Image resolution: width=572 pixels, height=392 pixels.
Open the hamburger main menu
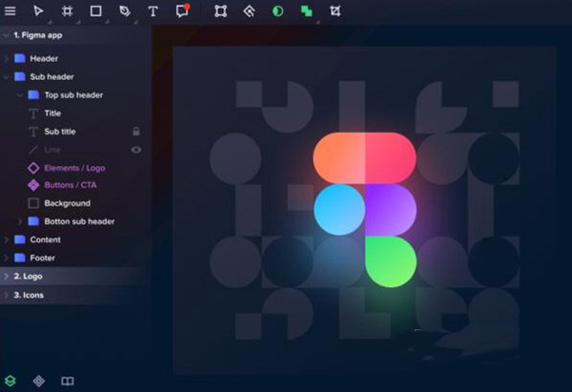[10, 11]
